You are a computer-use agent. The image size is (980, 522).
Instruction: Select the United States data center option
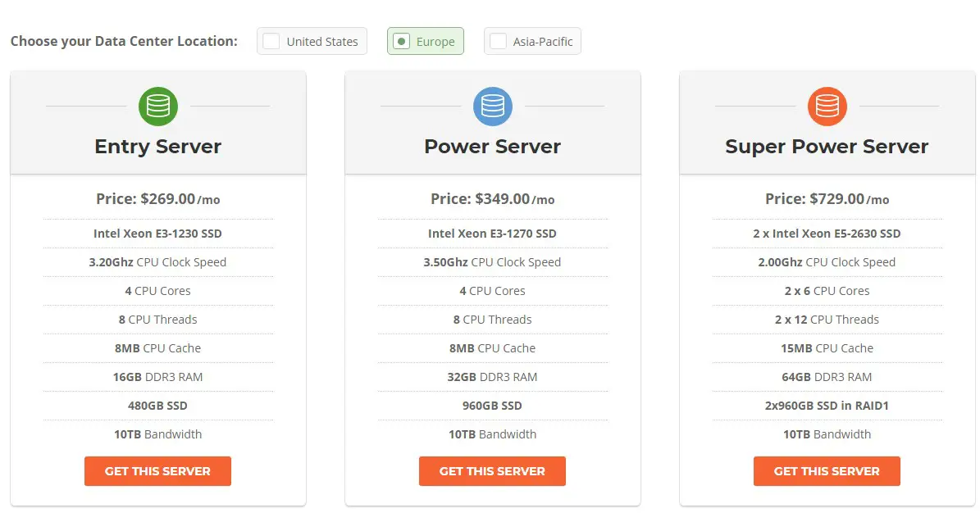312,41
